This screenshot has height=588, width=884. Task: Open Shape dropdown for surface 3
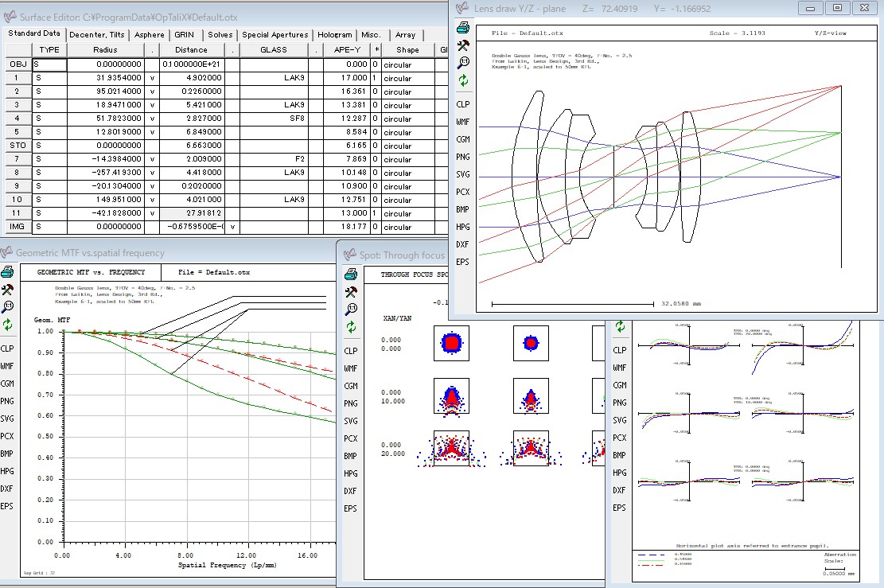407,106
